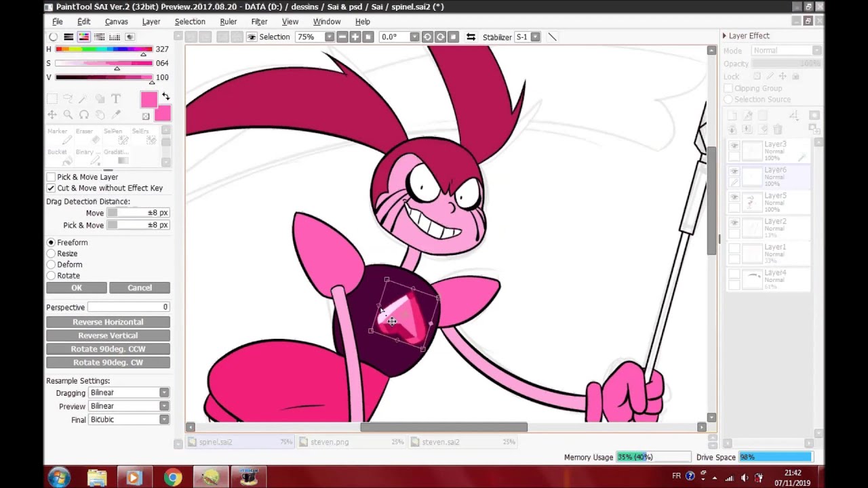Select the Hand pan tool

click(x=100, y=115)
